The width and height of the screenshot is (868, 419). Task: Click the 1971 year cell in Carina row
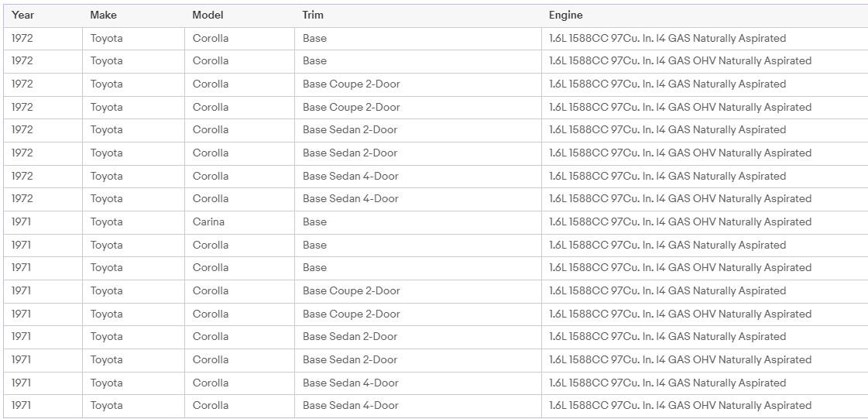21,222
